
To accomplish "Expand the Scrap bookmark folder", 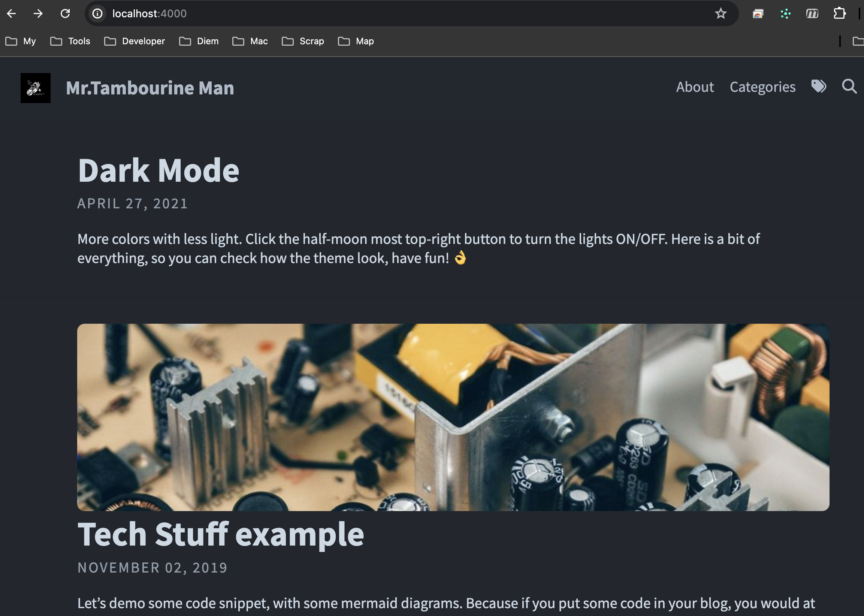I will coord(303,41).
